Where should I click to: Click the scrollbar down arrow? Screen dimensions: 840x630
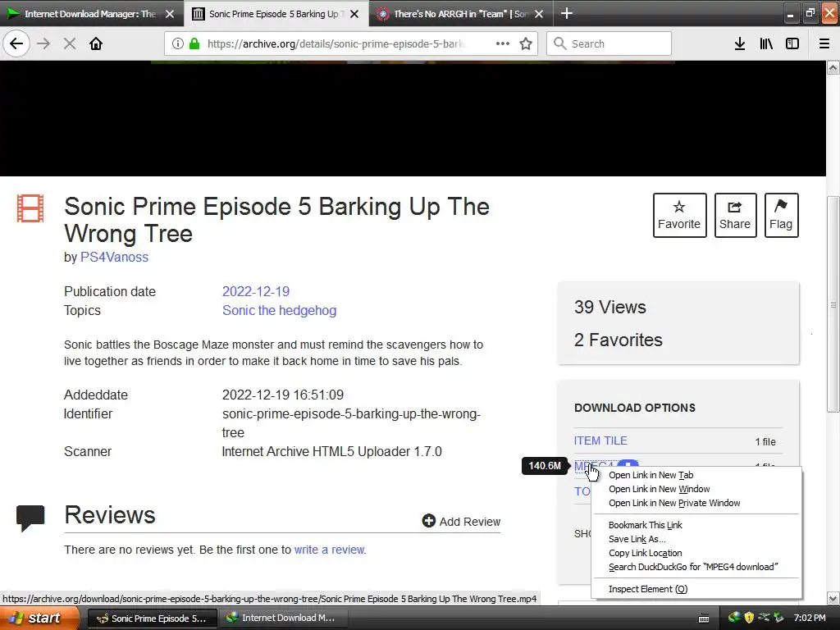click(833, 598)
